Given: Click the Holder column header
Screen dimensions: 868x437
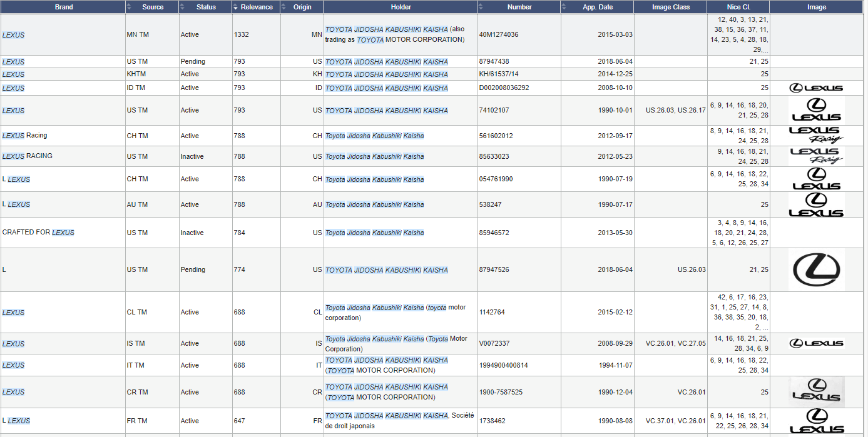Looking at the screenshot, I should pos(401,7).
